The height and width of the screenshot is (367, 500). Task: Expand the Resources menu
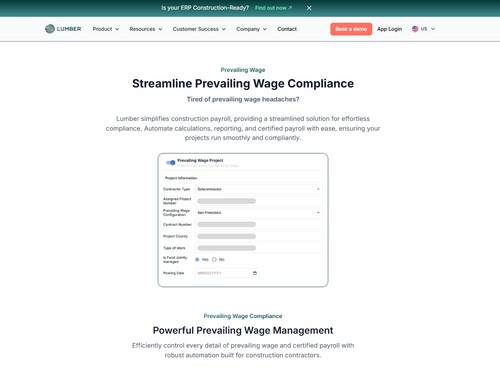tap(146, 29)
